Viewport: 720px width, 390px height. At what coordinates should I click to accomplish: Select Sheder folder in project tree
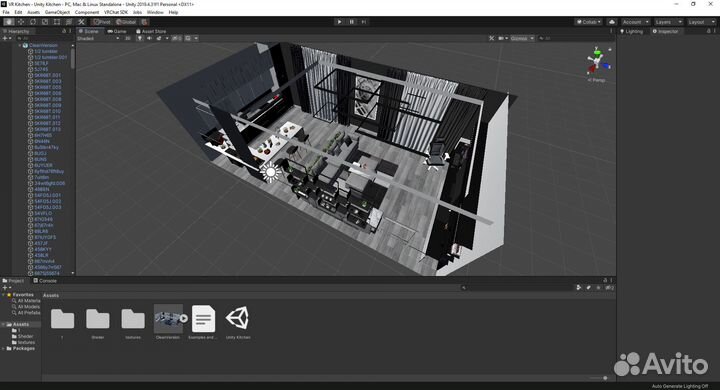click(x=22, y=336)
